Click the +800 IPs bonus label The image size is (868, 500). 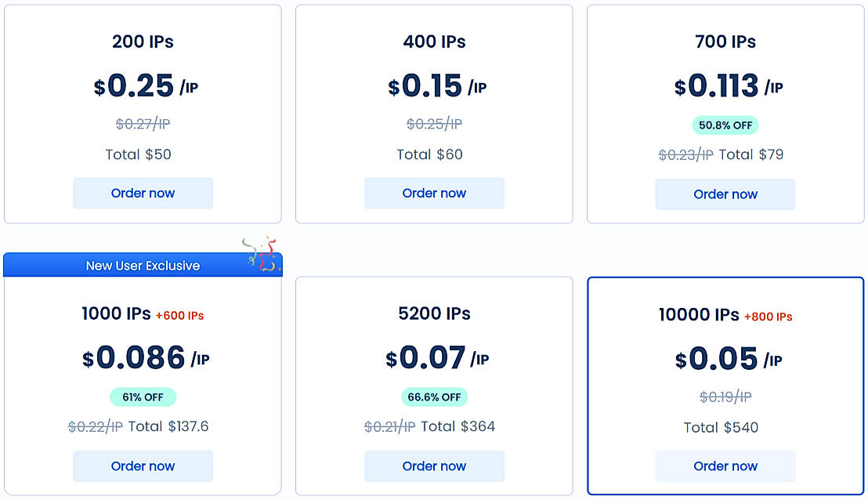(768, 317)
